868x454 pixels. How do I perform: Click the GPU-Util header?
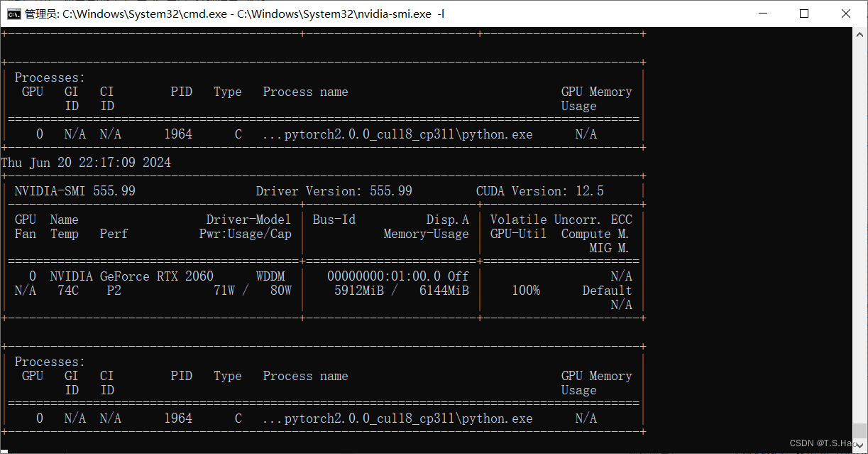[519, 234]
